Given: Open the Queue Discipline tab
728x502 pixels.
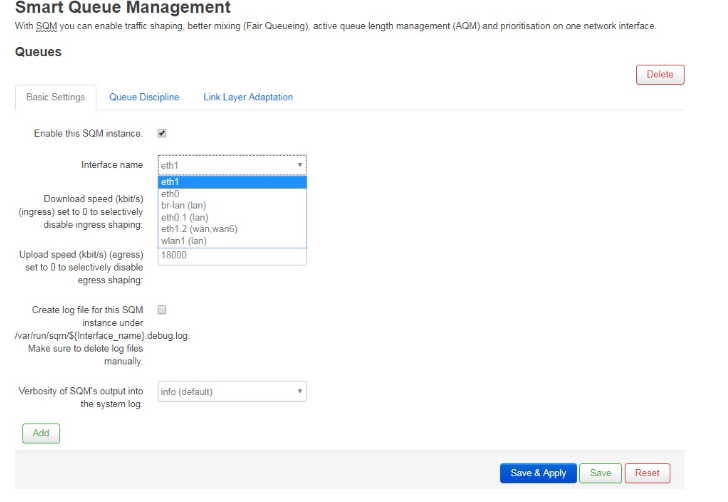Looking at the screenshot, I should point(144,97).
